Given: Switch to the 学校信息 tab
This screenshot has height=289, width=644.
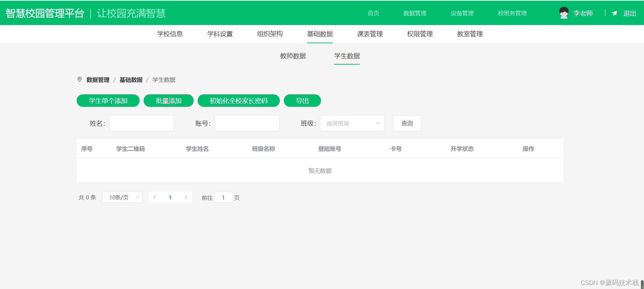Looking at the screenshot, I should click(x=170, y=34).
